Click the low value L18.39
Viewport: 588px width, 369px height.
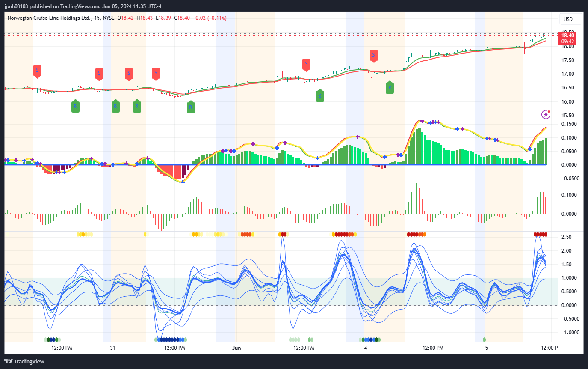[x=163, y=18]
